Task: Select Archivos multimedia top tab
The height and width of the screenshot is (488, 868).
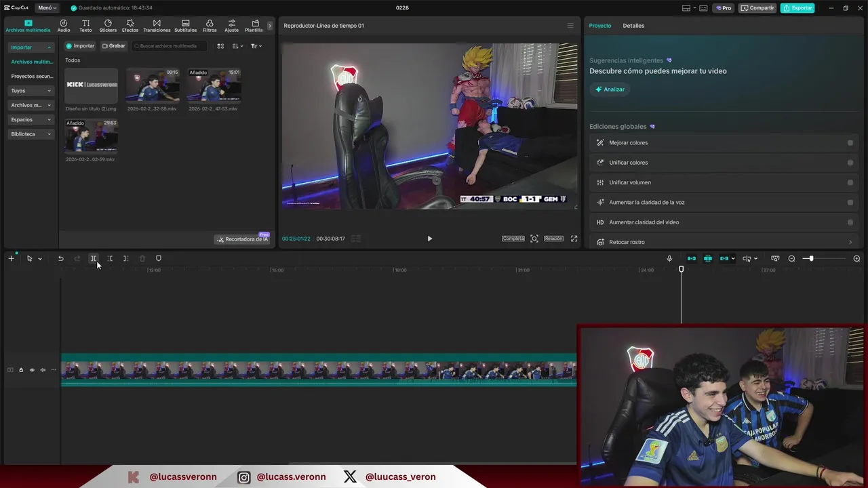Action: coord(28,26)
